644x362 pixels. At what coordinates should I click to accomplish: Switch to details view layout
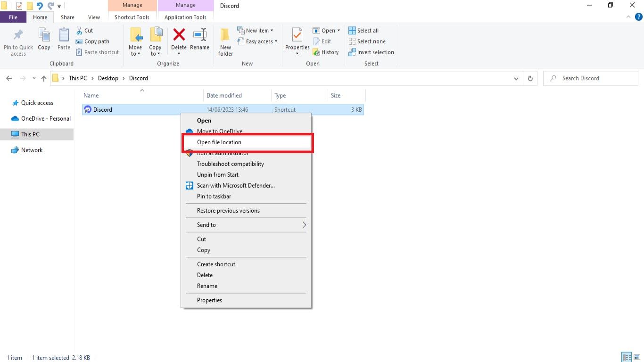tap(627, 357)
